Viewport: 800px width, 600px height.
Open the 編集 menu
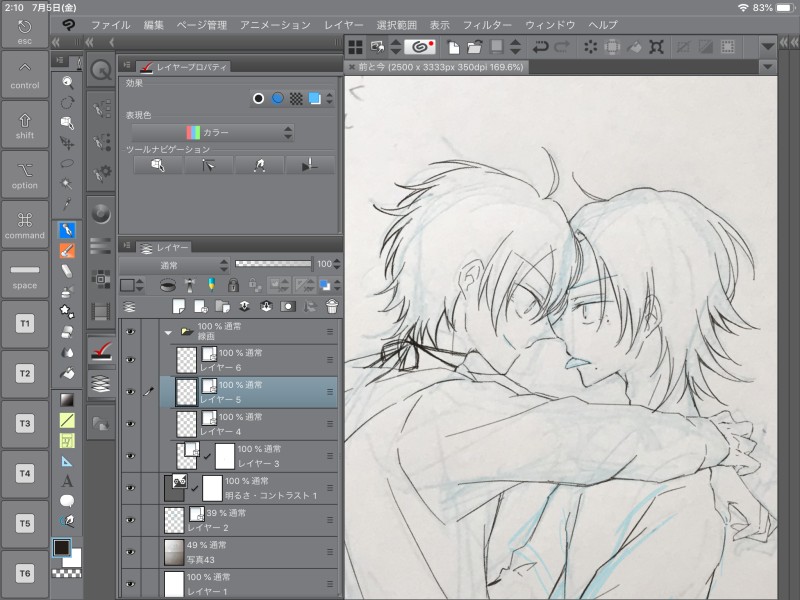click(x=154, y=25)
